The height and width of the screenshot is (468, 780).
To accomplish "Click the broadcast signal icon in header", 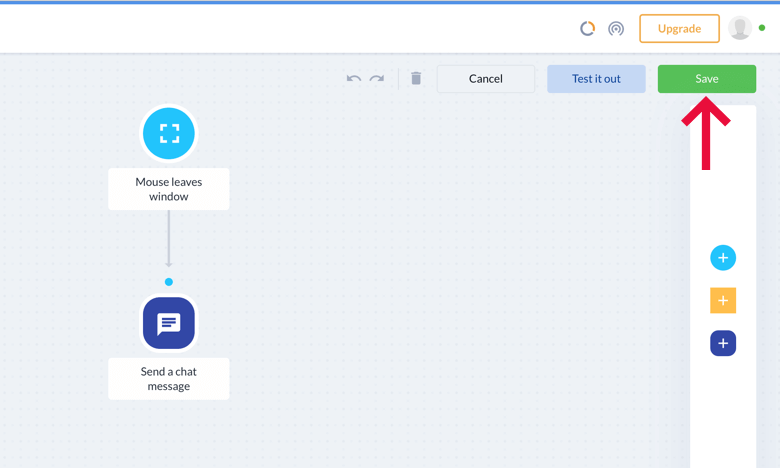I will [616, 28].
